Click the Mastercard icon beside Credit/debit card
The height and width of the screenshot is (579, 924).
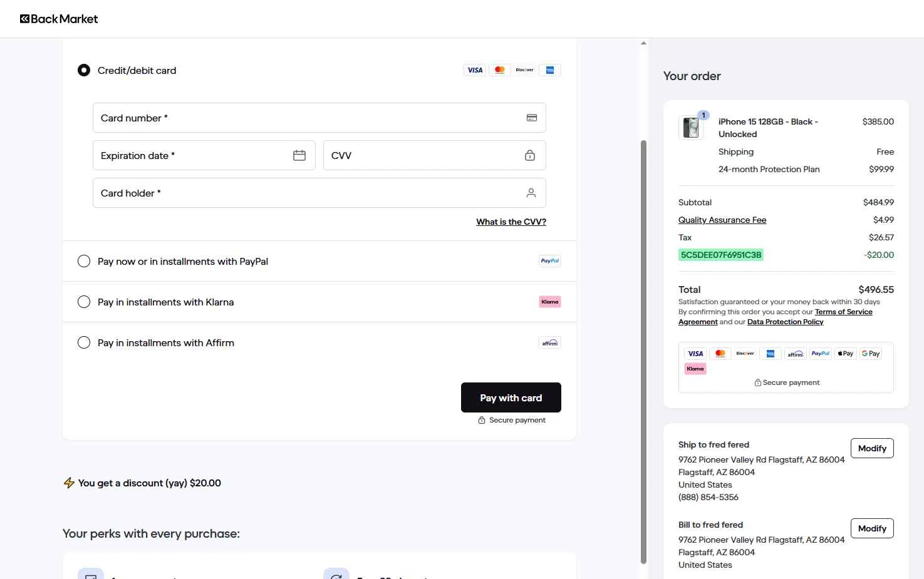[500, 70]
